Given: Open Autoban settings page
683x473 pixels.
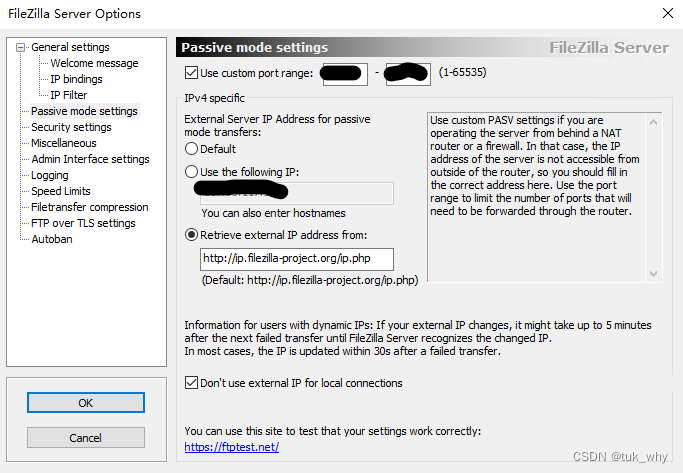Looking at the screenshot, I should tap(52, 239).
